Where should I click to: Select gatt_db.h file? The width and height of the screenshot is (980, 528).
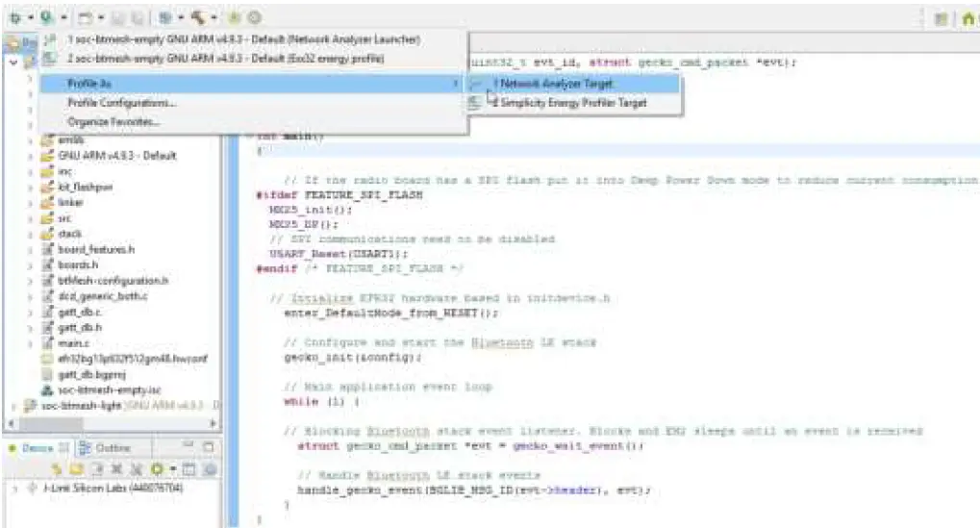tap(80, 327)
